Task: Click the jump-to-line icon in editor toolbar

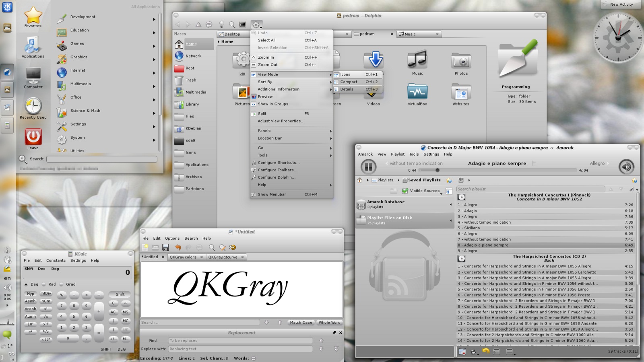Action: (233, 247)
